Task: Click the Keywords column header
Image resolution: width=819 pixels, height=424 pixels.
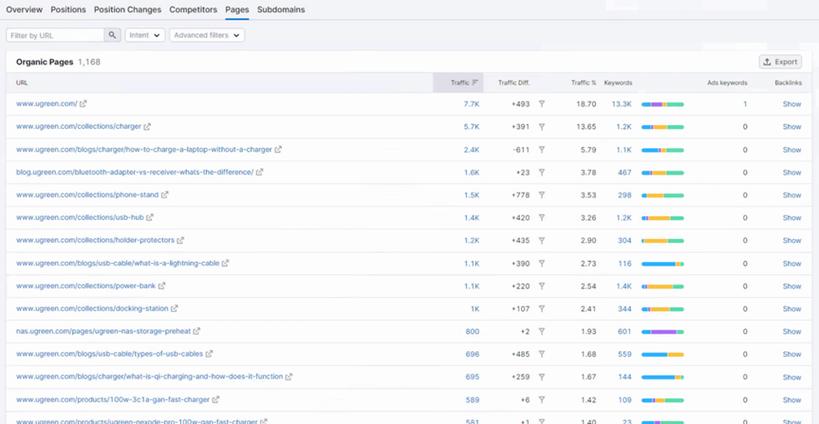Action: [618, 83]
